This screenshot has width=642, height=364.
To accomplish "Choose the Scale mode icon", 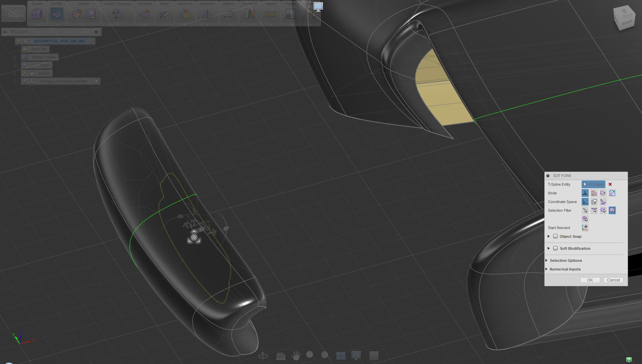I will pos(612,193).
